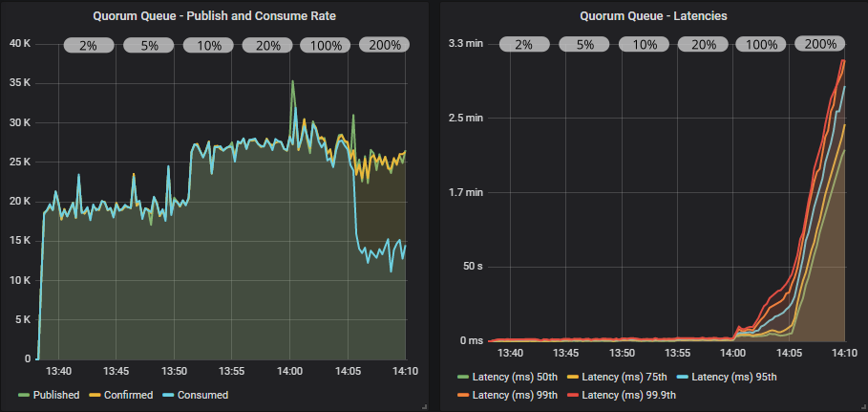Click the 200% annotation in the Latencies panel
Image resolution: width=868 pixels, height=412 pixels.
pyautogui.click(x=820, y=45)
